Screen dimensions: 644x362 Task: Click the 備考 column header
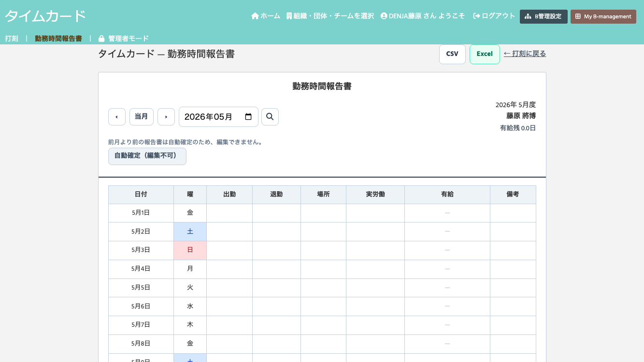(x=513, y=195)
